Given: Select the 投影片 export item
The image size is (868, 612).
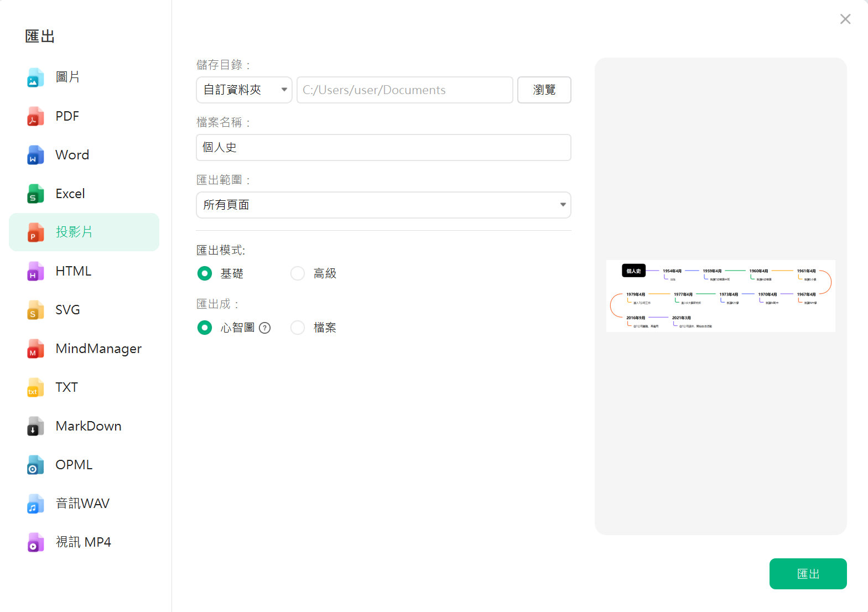Looking at the screenshot, I should pos(84,232).
